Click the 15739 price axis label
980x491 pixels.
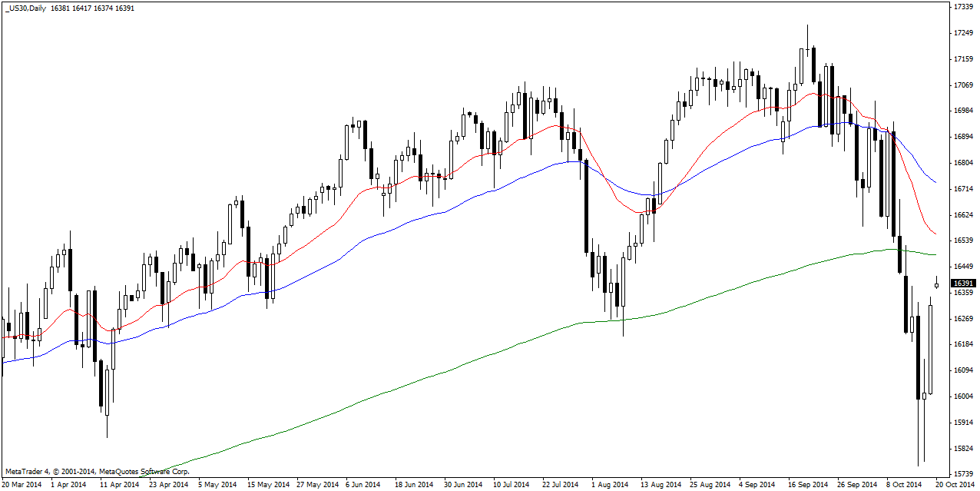click(964, 474)
